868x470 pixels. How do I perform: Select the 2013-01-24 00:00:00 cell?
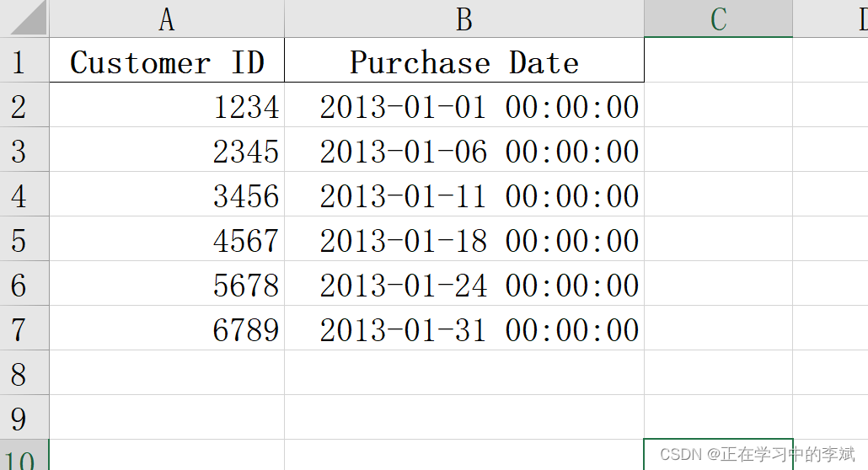point(463,284)
